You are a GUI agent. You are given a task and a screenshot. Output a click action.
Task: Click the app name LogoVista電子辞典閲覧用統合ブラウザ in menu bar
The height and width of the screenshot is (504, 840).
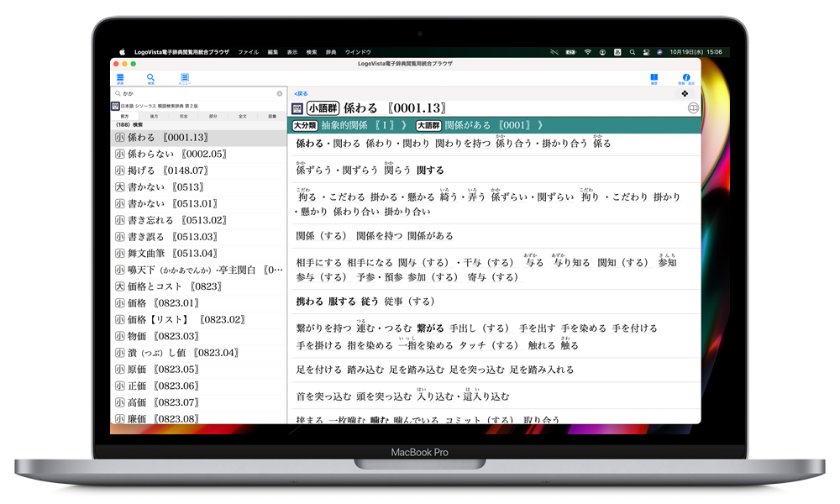point(181,52)
